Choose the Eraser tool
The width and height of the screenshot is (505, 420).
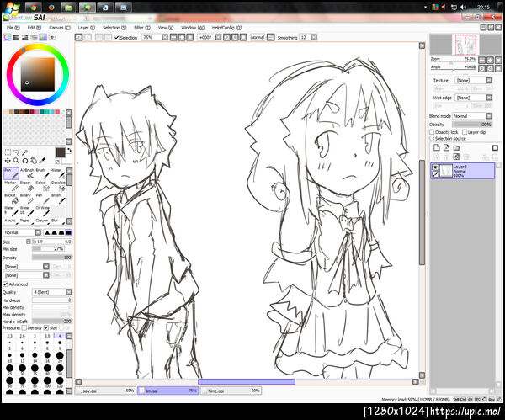pyautogui.click(x=27, y=186)
